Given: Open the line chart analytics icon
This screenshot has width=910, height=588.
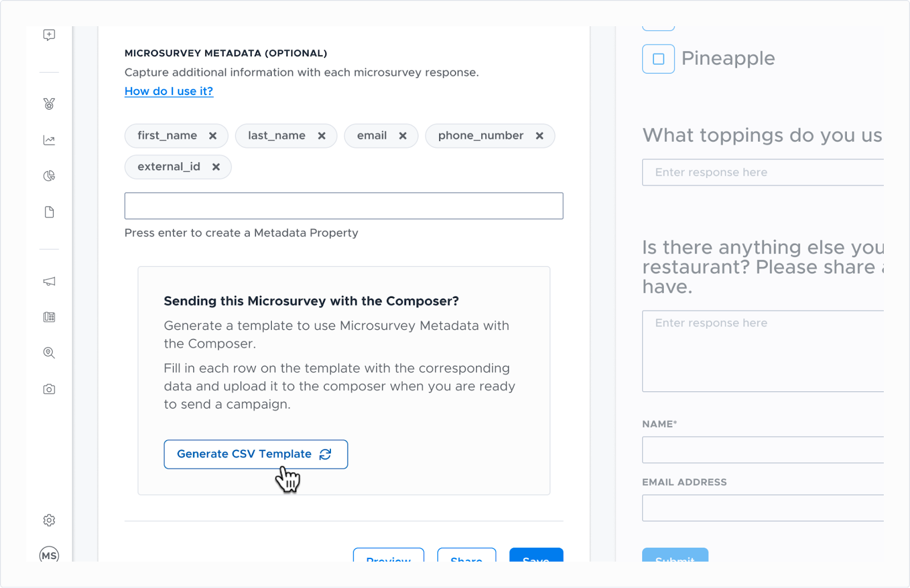Looking at the screenshot, I should [x=49, y=140].
